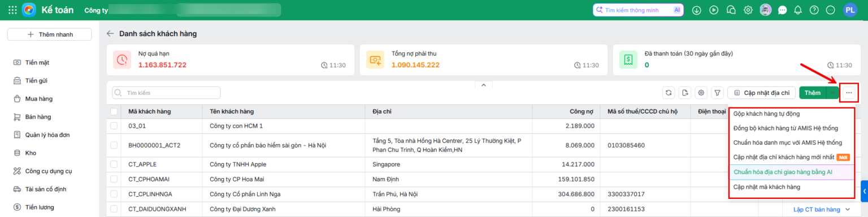
Task: Open the filter funnel icon
Action: point(717,93)
